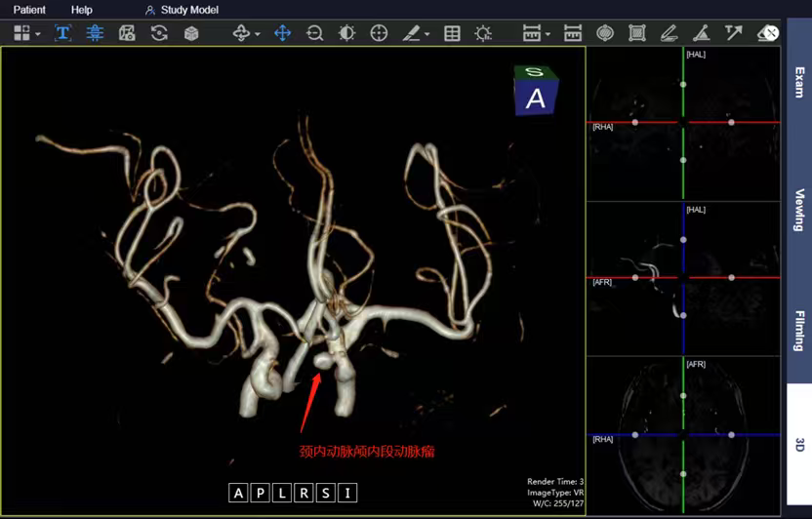
Task: Click the reset view icon
Action: (159, 33)
